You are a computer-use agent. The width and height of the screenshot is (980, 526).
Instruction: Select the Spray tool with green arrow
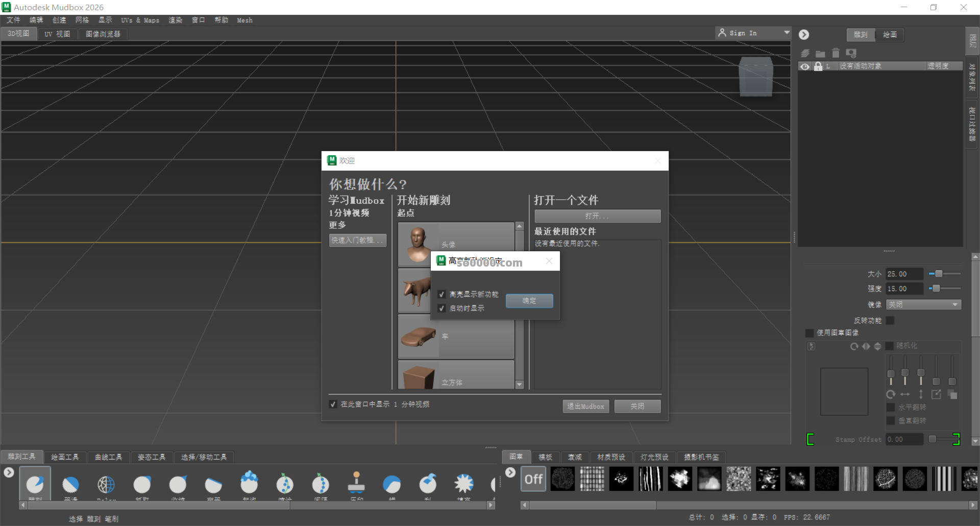pyautogui.click(x=285, y=483)
